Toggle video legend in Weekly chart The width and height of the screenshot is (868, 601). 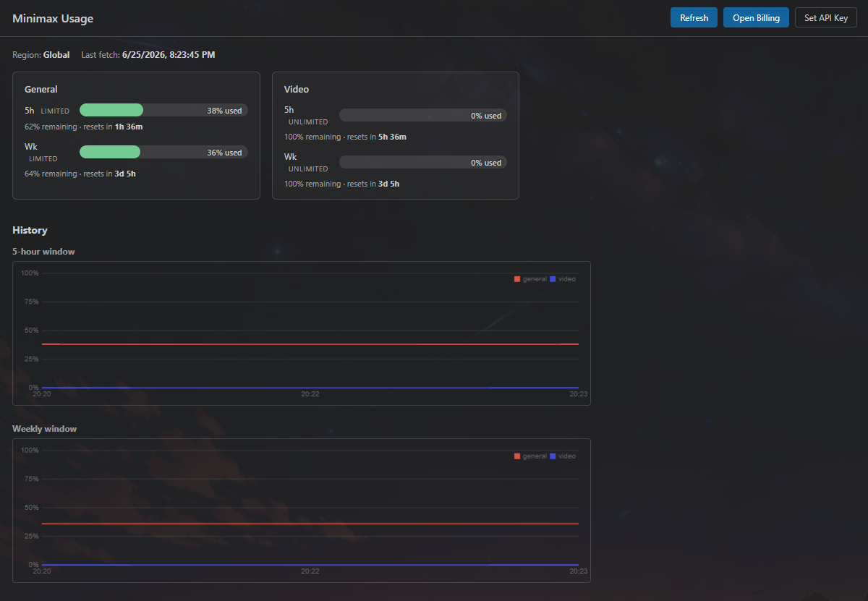click(x=563, y=456)
